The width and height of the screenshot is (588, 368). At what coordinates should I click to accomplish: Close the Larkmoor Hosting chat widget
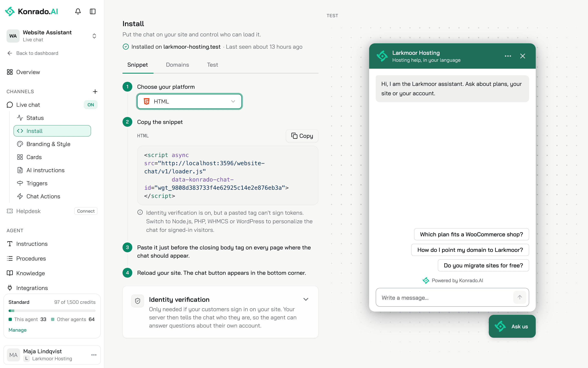coord(523,56)
